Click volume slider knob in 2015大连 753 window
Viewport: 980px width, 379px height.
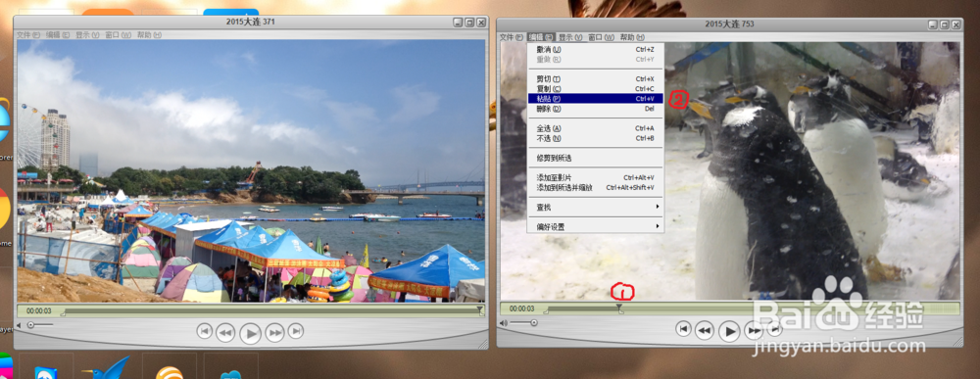pyautogui.click(x=534, y=323)
